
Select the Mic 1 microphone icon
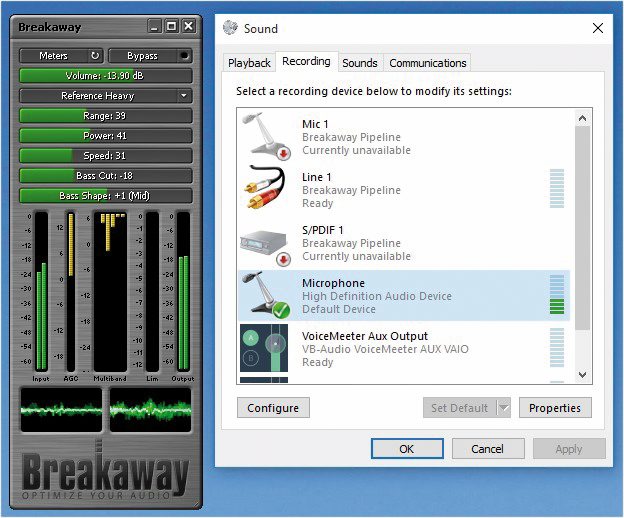(265, 136)
